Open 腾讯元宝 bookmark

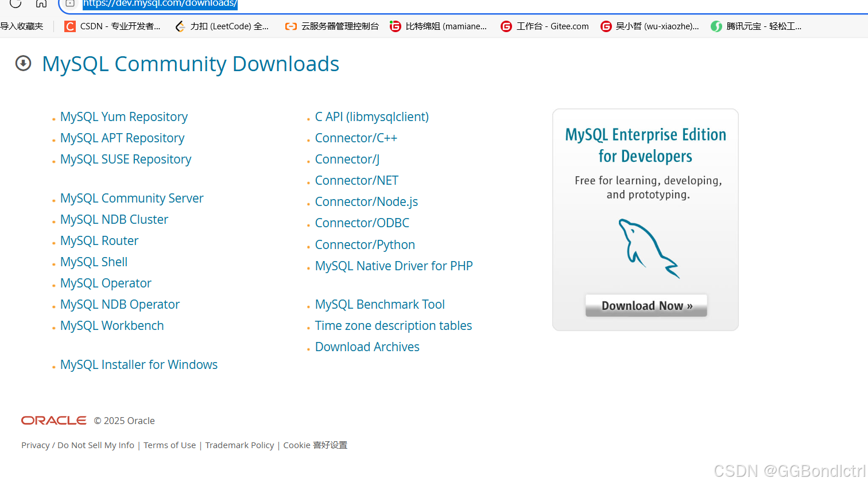(756, 26)
